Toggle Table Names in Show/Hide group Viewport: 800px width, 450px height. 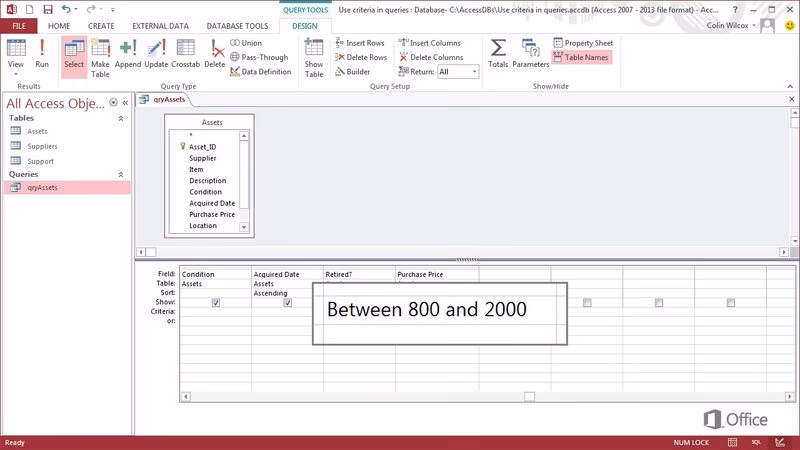581,58
